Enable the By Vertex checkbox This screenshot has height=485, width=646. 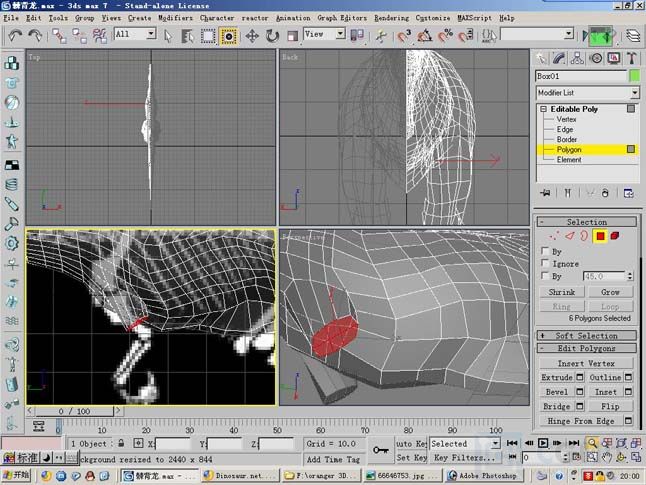[x=545, y=251]
